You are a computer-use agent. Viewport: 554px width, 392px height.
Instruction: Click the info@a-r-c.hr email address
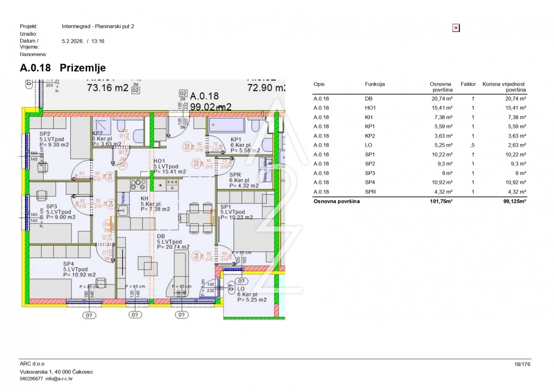click(x=59, y=379)
